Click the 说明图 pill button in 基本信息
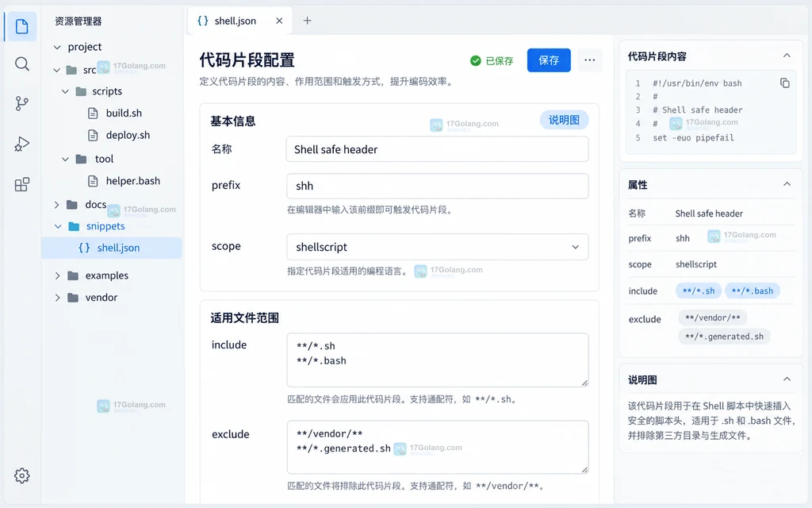This screenshot has width=812, height=508. click(564, 121)
